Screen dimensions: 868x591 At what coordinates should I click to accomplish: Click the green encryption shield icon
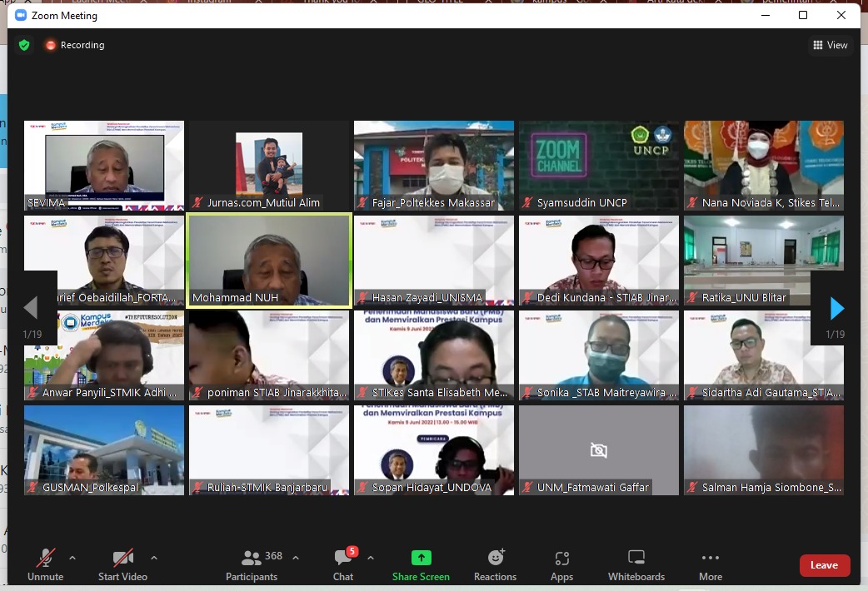coord(24,45)
